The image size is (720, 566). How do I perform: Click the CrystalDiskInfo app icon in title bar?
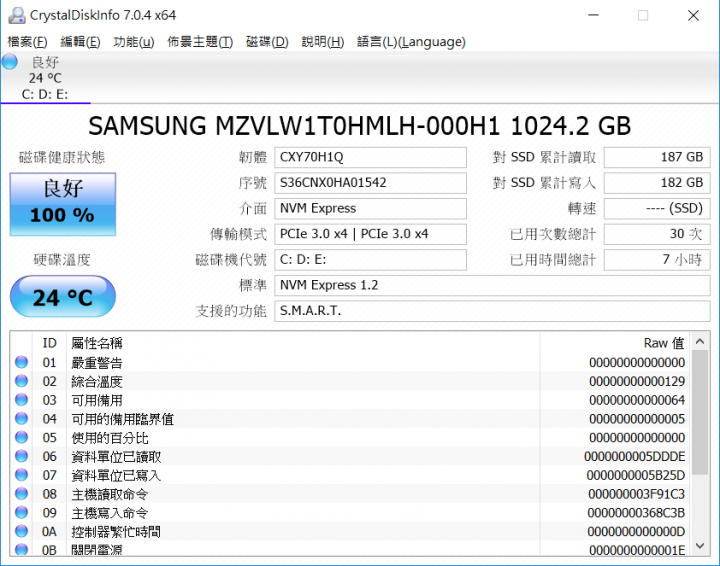[x=17, y=16]
